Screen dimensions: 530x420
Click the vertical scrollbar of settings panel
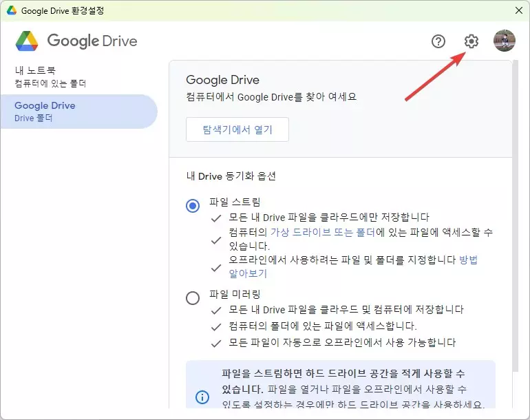coord(515,216)
